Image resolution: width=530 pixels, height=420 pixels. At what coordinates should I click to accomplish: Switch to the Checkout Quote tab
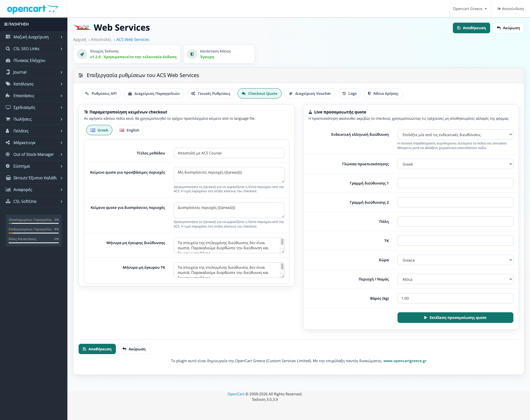(260, 93)
